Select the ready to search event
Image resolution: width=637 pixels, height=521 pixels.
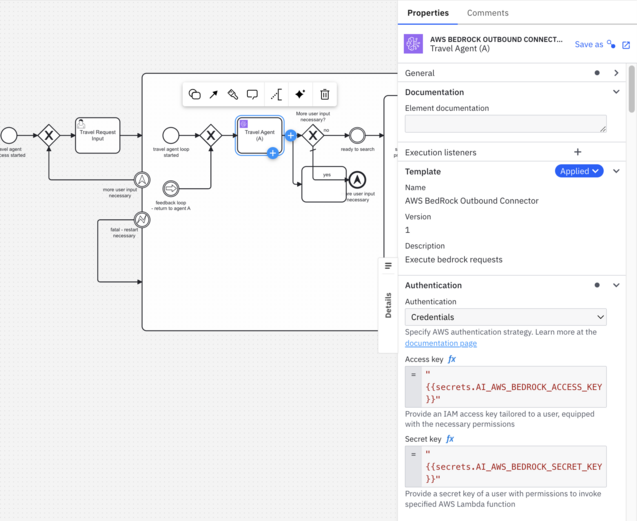pos(357,135)
